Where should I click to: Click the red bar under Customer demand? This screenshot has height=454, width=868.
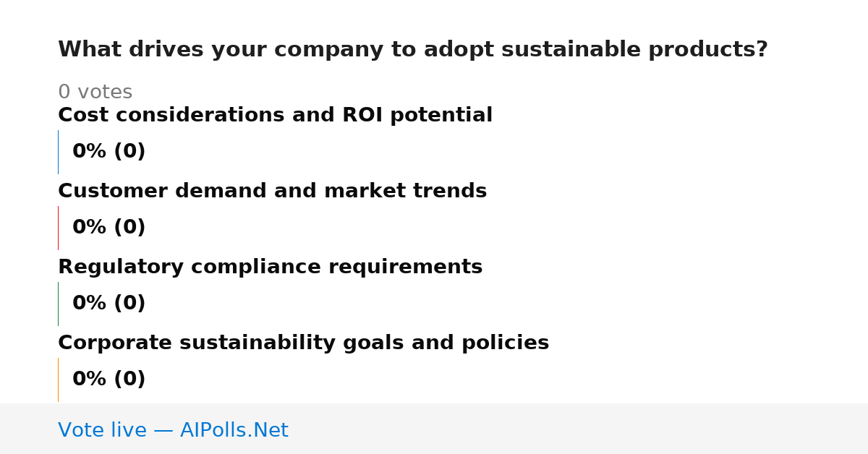point(58,228)
